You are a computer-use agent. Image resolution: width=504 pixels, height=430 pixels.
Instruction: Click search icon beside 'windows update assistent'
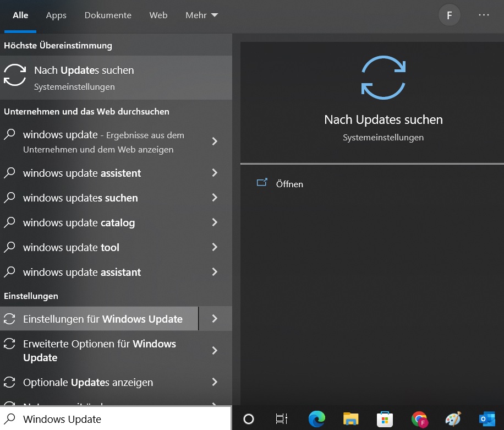[x=10, y=173]
